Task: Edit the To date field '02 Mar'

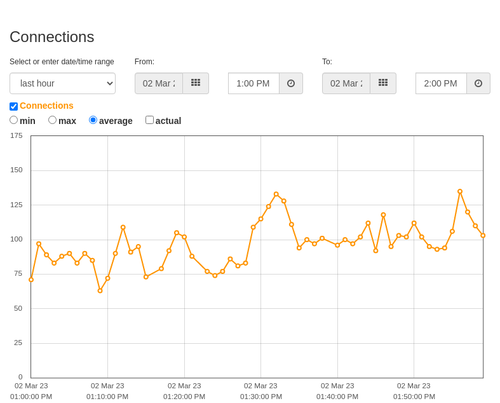Action: coord(346,83)
